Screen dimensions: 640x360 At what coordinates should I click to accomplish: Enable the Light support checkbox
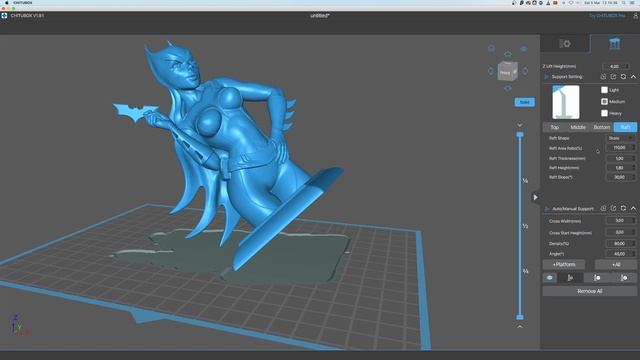tap(604, 90)
